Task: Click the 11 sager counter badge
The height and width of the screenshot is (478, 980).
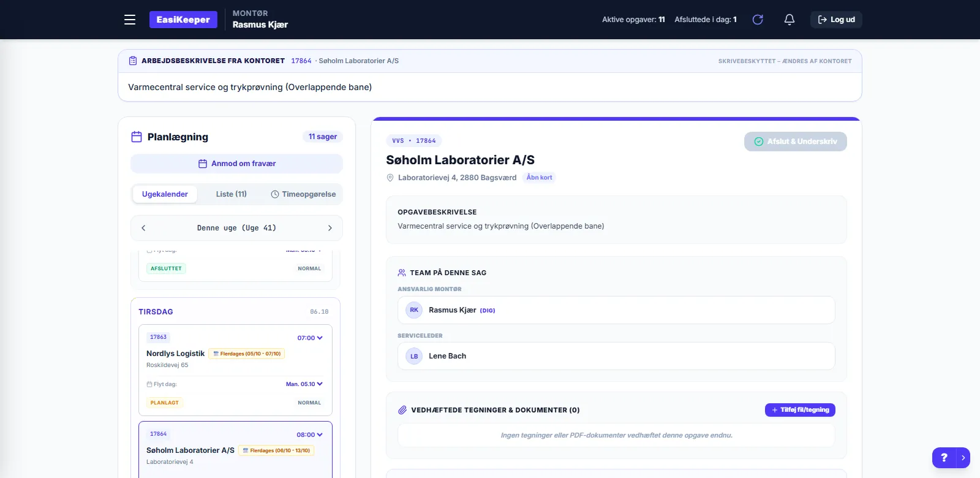Action: (x=323, y=137)
